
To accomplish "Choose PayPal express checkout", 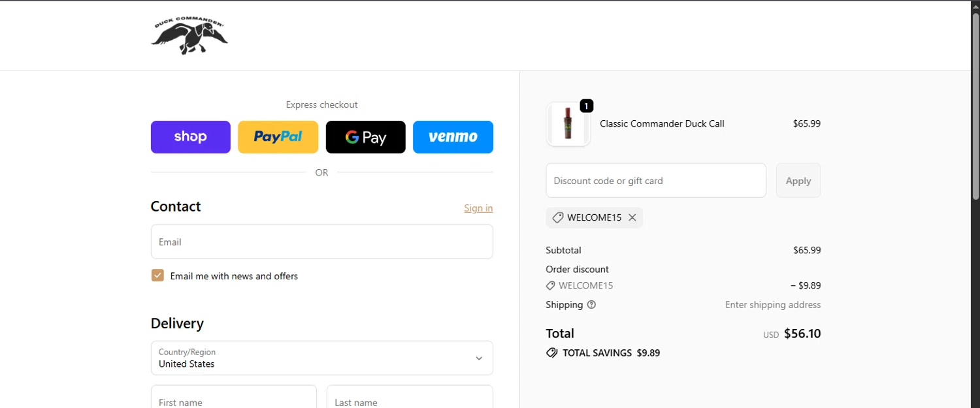I will tap(278, 137).
